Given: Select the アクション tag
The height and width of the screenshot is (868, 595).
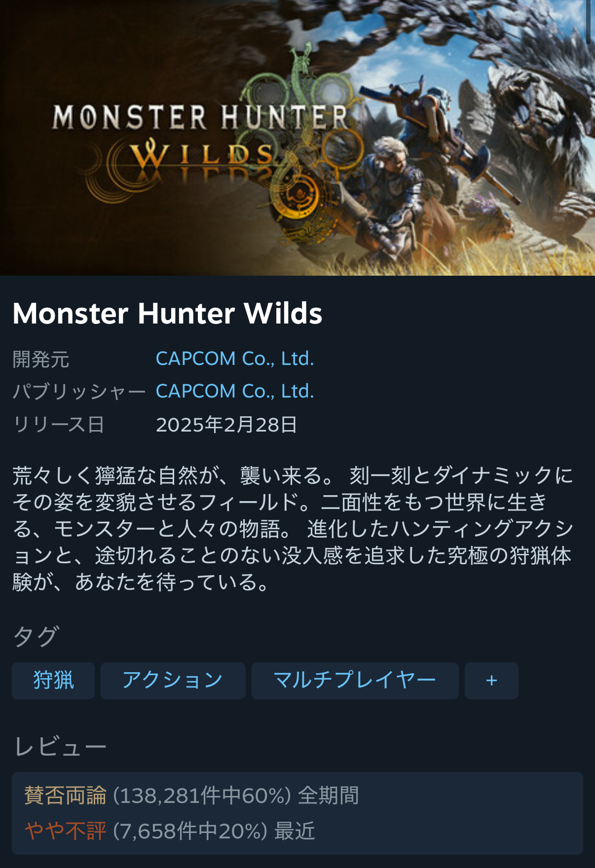Looking at the screenshot, I should [173, 681].
